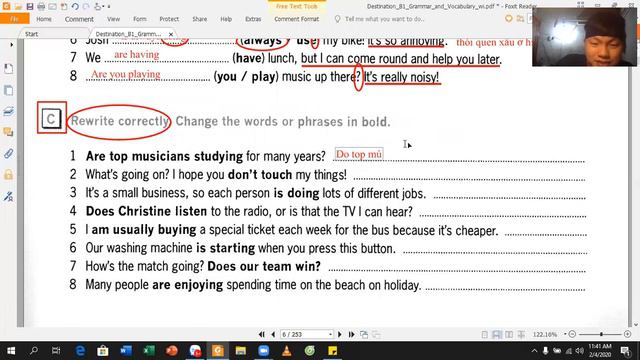
Task: Open Microsoft Store from taskbar
Action: (x=103, y=351)
